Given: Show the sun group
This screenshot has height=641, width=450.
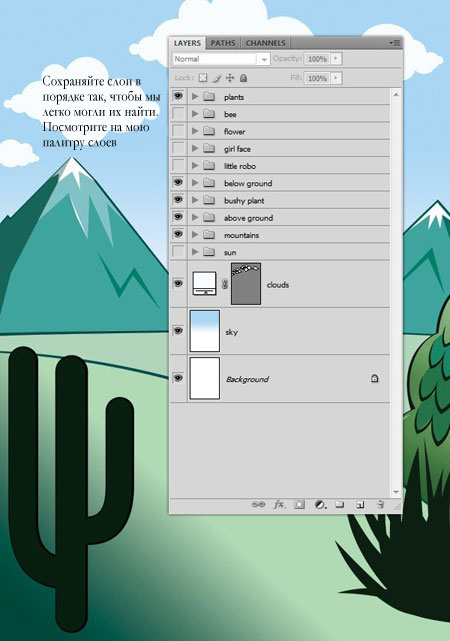Looking at the screenshot, I should coord(178,251).
